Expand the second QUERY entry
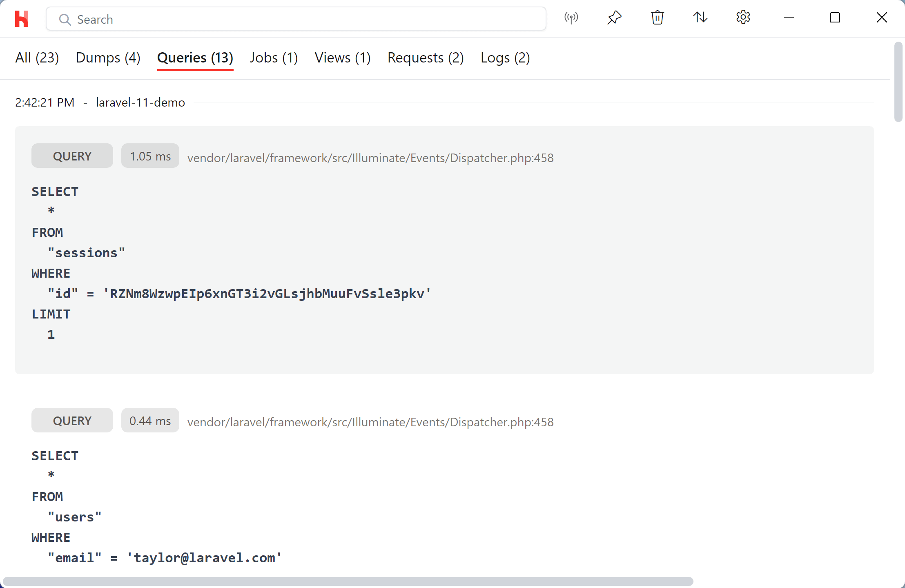 [x=72, y=420]
